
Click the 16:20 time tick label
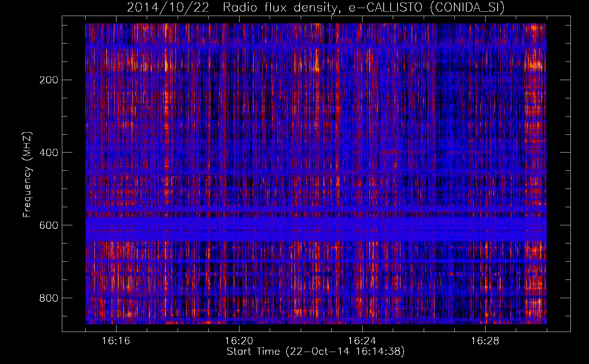tap(239, 341)
